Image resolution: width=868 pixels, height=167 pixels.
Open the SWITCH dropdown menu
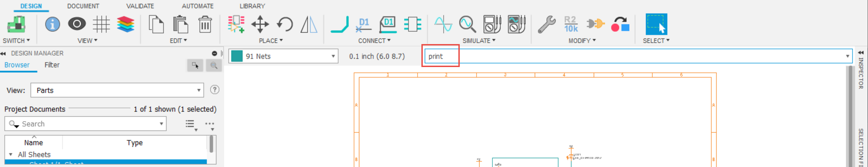(16, 40)
